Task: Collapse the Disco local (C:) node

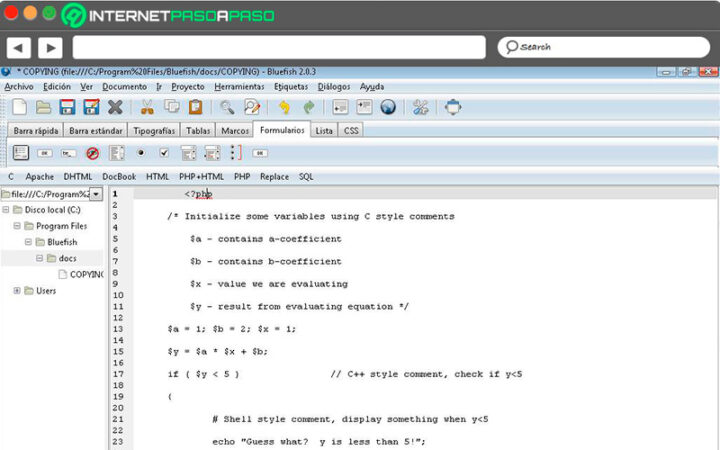Action: [x=6, y=210]
